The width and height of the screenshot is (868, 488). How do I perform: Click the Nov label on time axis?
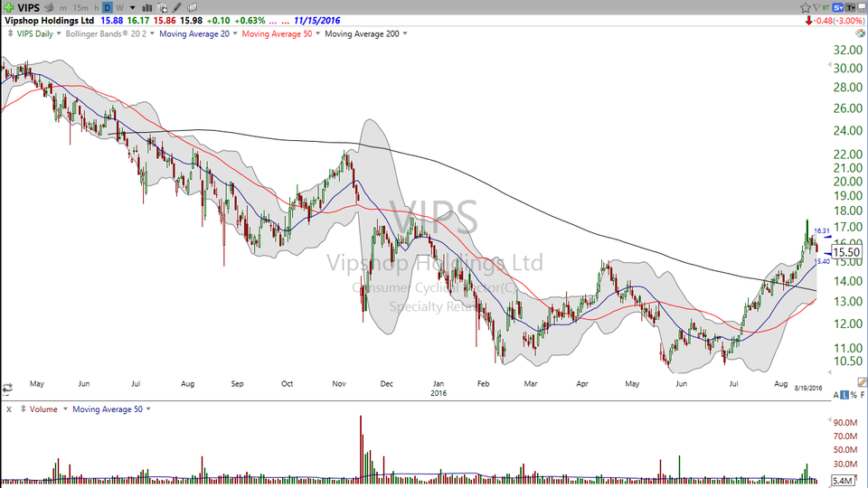tap(339, 384)
